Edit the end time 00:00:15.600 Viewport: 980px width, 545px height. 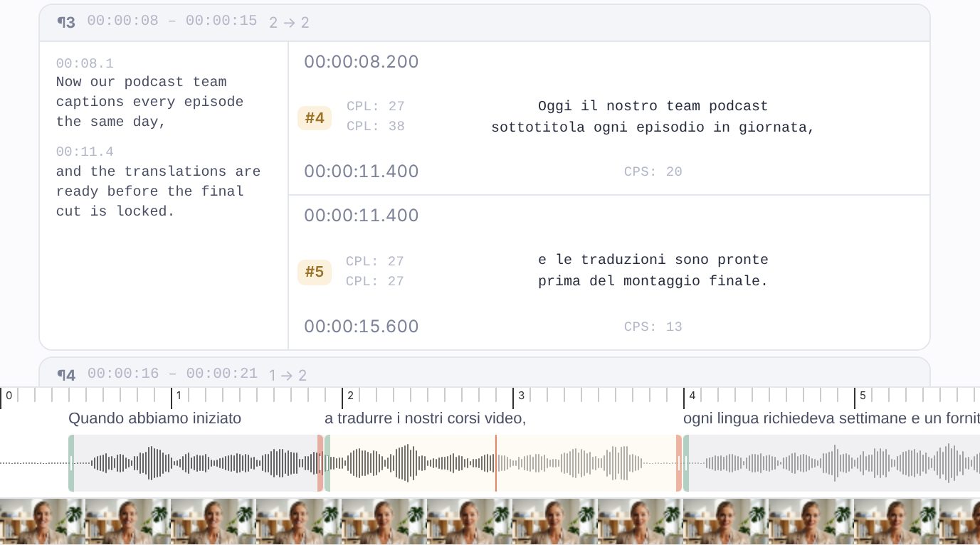coord(362,327)
